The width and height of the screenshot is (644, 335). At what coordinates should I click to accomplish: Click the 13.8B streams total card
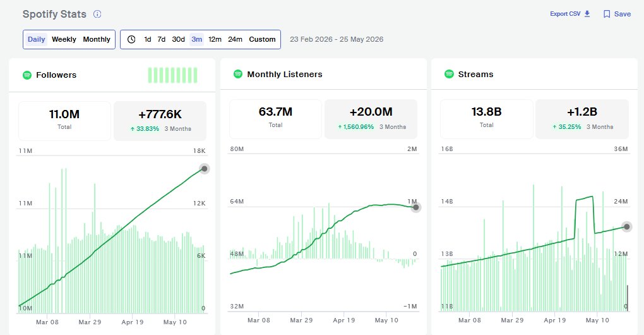[x=486, y=119]
